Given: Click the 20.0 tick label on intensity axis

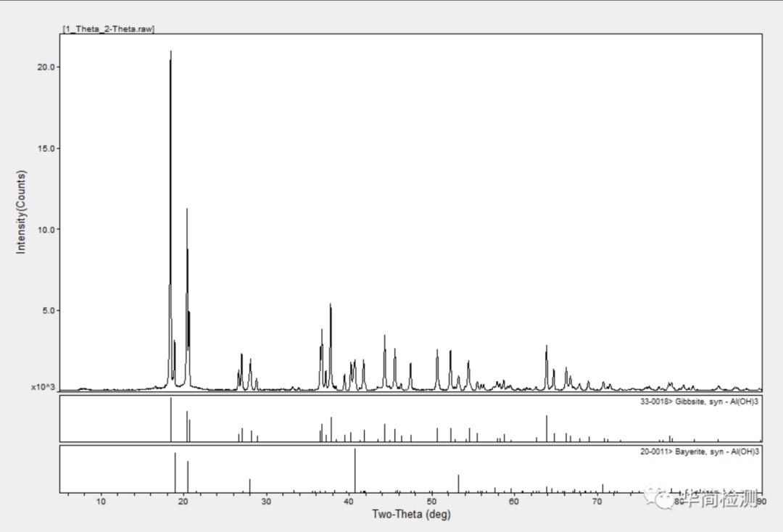Looking at the screenshot, I should 47,67.
